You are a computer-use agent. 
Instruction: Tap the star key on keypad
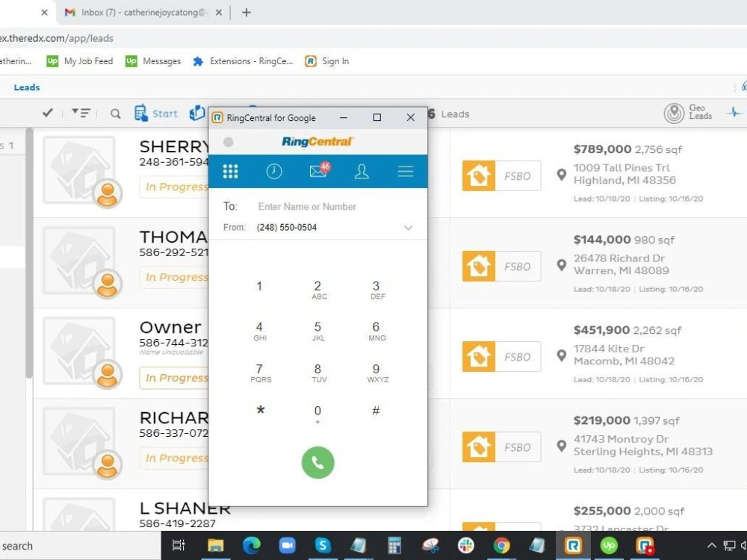pos(260,411)
